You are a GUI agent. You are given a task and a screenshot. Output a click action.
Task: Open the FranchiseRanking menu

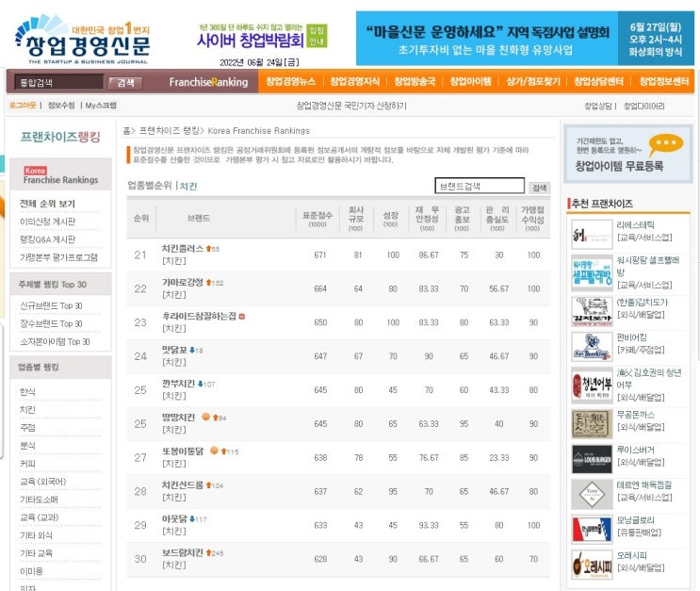[x=208, y=82]
